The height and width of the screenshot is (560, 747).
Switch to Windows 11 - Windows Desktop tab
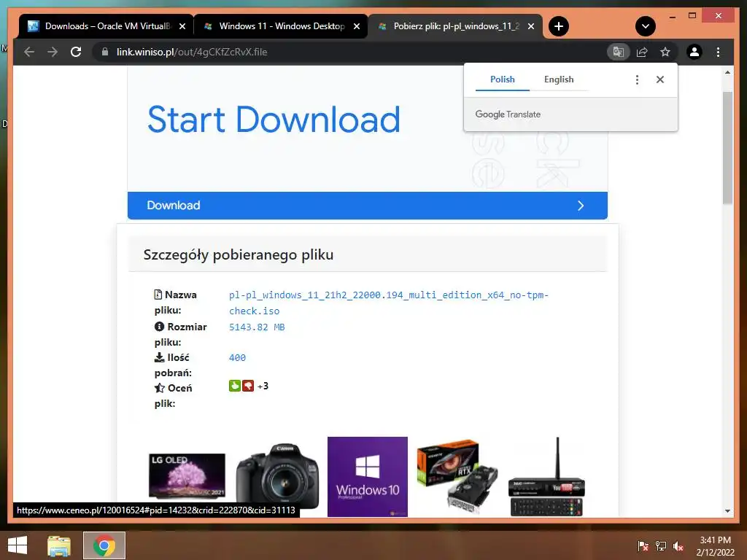(281, 26)
